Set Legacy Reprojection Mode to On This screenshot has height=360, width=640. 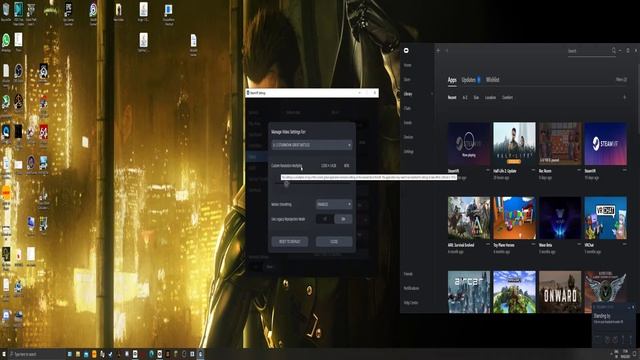click(343, 219)
